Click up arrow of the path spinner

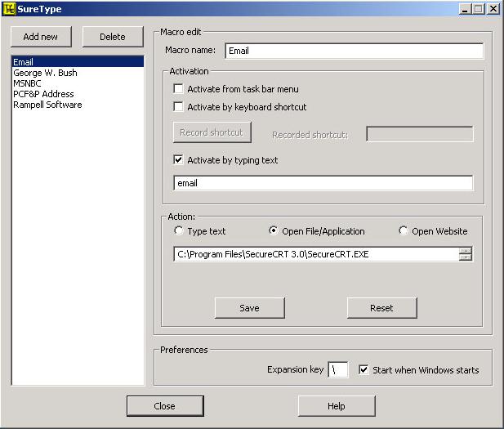point(466,251)
